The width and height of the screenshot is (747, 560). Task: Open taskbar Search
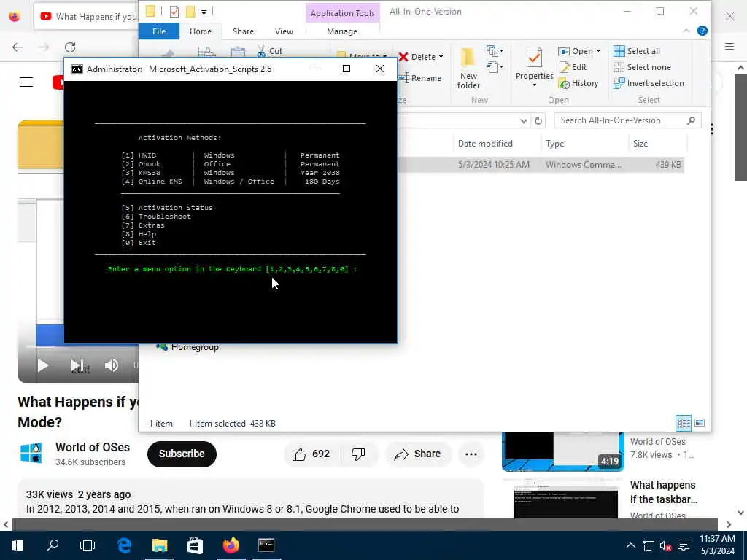(x=53, y=545)
